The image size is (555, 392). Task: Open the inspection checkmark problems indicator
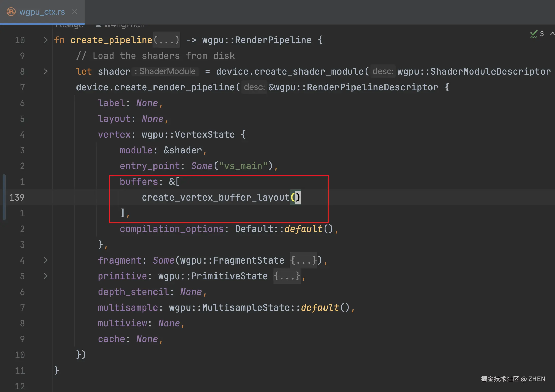534,34
